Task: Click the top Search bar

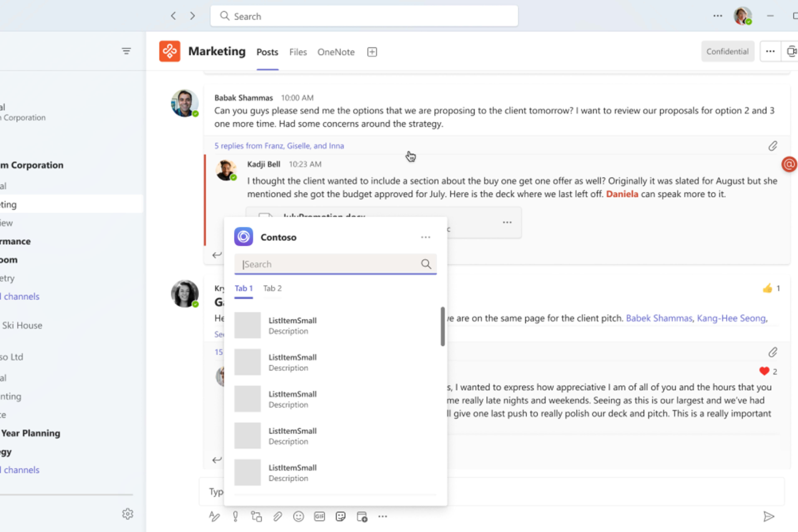Action: point(364,16)
